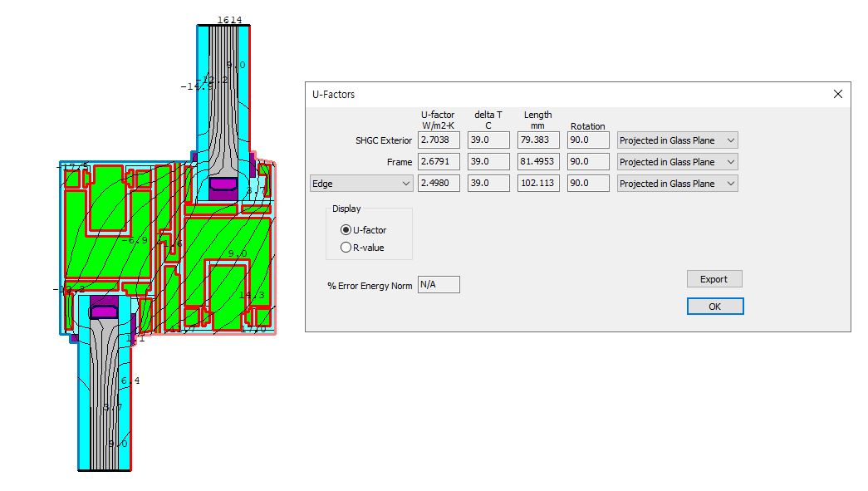
Task: Select the Edge length value 102.113
Action: 538,184
